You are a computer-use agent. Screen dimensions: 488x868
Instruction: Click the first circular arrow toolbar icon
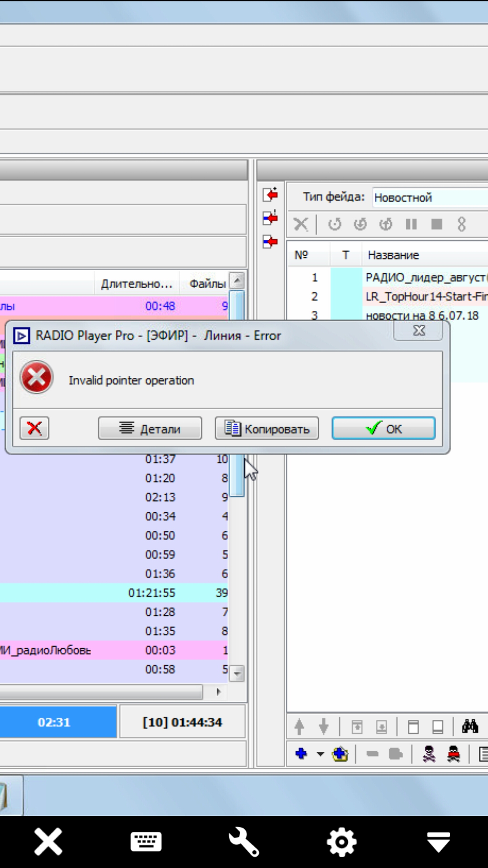[335, 224]
